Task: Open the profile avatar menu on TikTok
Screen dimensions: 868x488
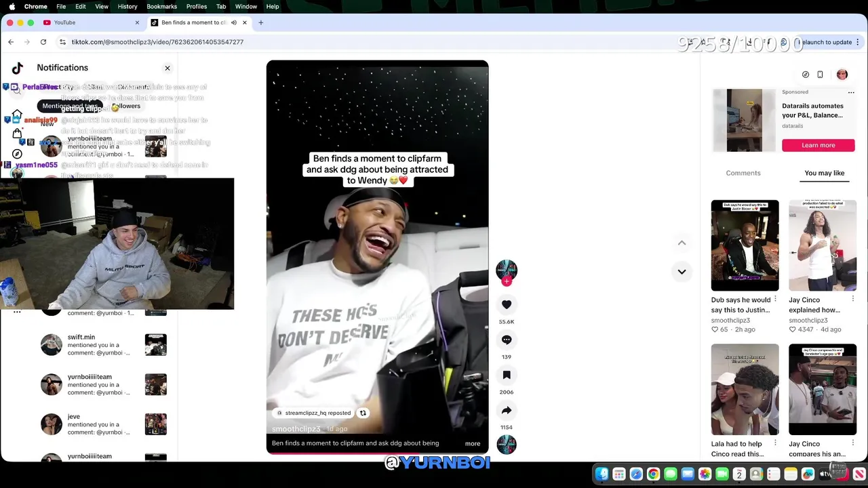Action: coord(842,75)
